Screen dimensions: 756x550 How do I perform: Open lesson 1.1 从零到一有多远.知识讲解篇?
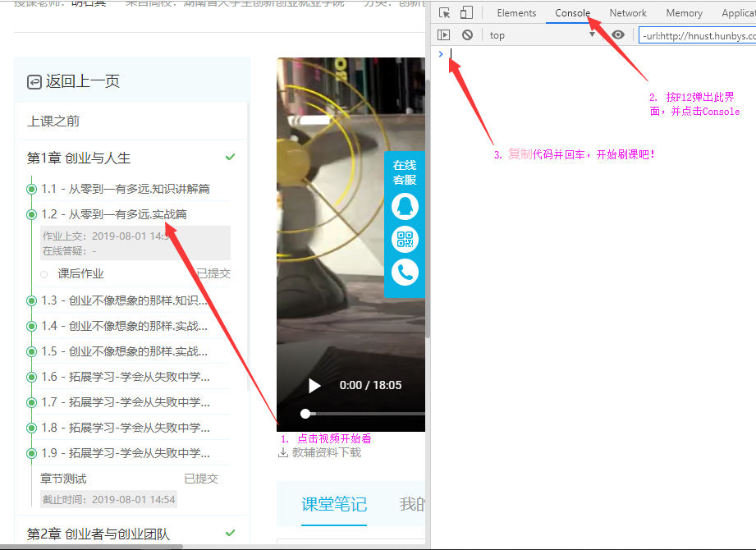click(x=126, y=189)
